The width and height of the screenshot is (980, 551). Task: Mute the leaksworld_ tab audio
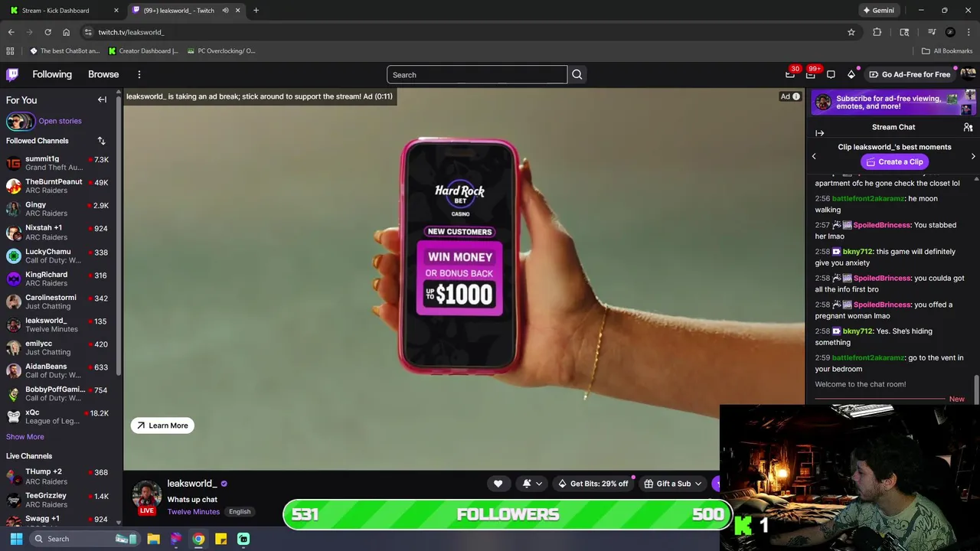click(225, 11)
